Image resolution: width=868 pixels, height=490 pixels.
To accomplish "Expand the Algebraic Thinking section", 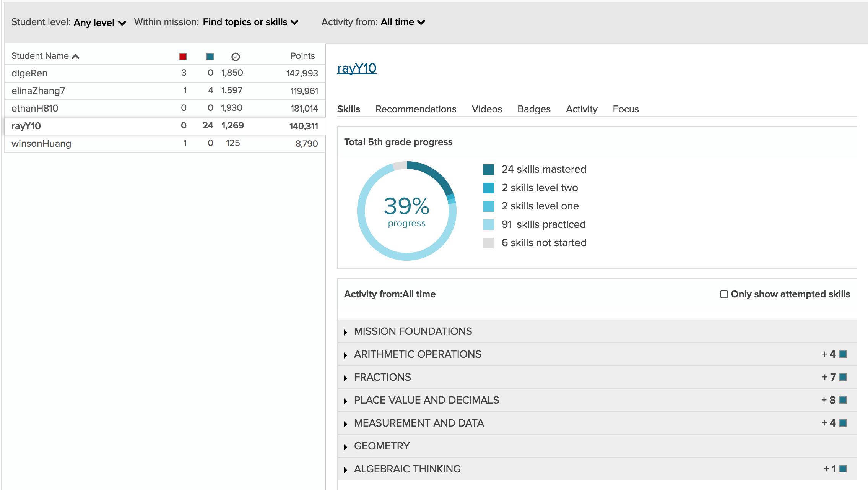I will tap(597, 469).
